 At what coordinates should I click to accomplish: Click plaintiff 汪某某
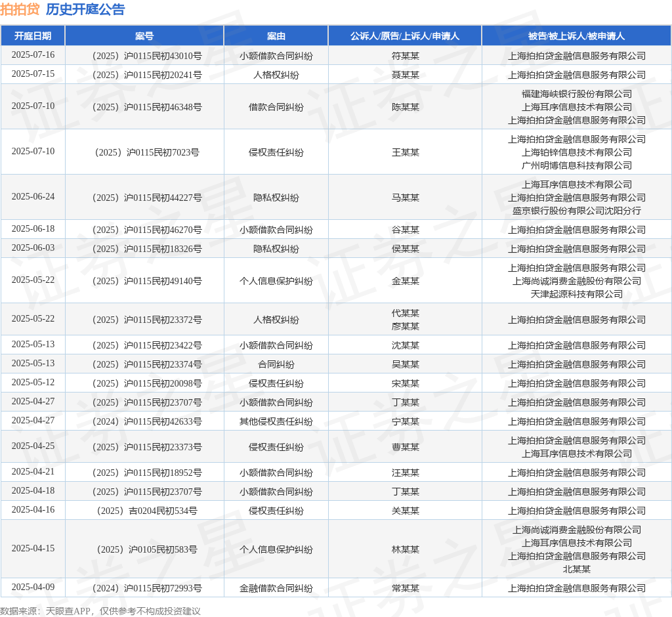(x=406, y=473)
